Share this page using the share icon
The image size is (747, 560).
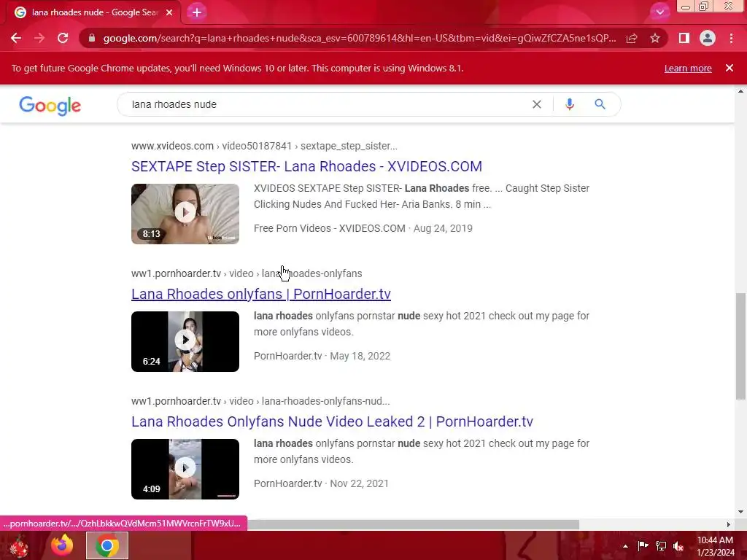pyautogui.click(x=632, y=38)
